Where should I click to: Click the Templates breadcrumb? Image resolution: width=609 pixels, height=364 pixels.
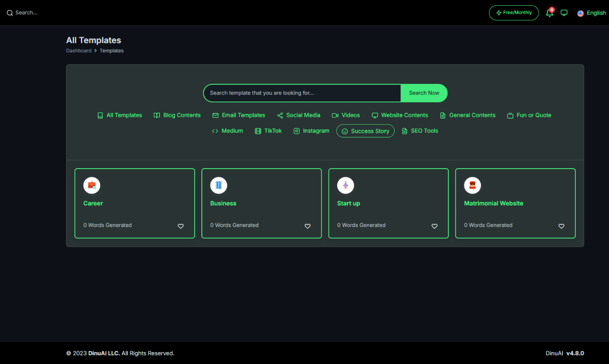pyautogui.click(x=112, y=51)
